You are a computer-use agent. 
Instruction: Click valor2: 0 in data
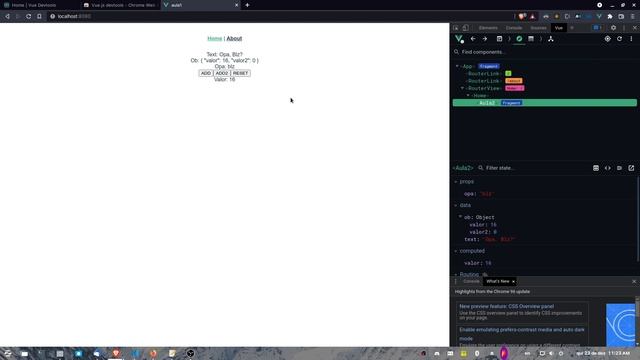pos(483,232)
